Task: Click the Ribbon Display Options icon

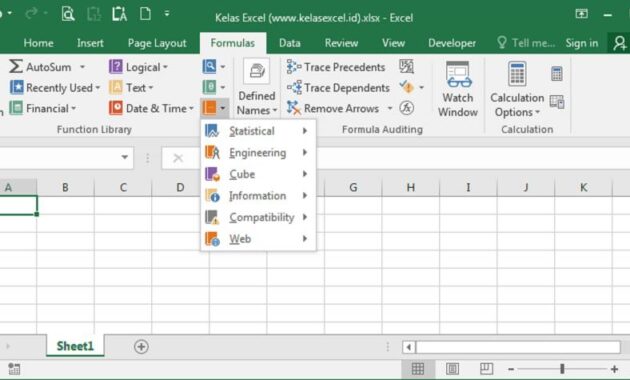Action: pos(581,14)
